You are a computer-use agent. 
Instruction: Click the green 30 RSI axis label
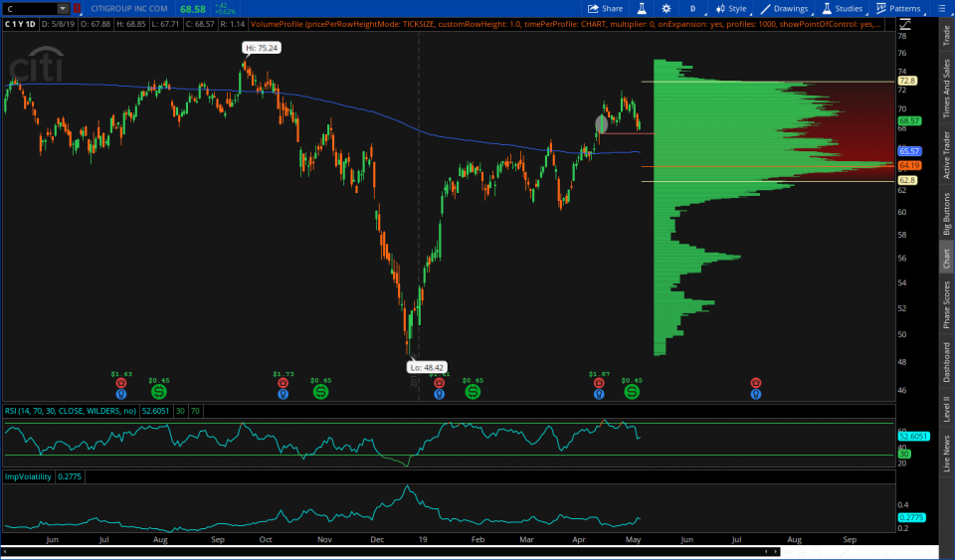coord(904,455)
